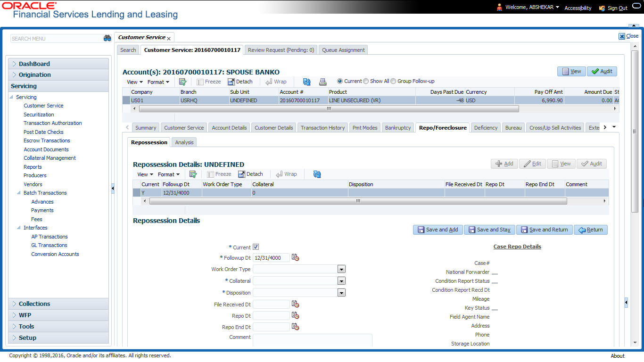Image resolution: width=644 pixels, height=362 pixels.
Task: Open the Queue Assignment tab
Action: point(343,50)
